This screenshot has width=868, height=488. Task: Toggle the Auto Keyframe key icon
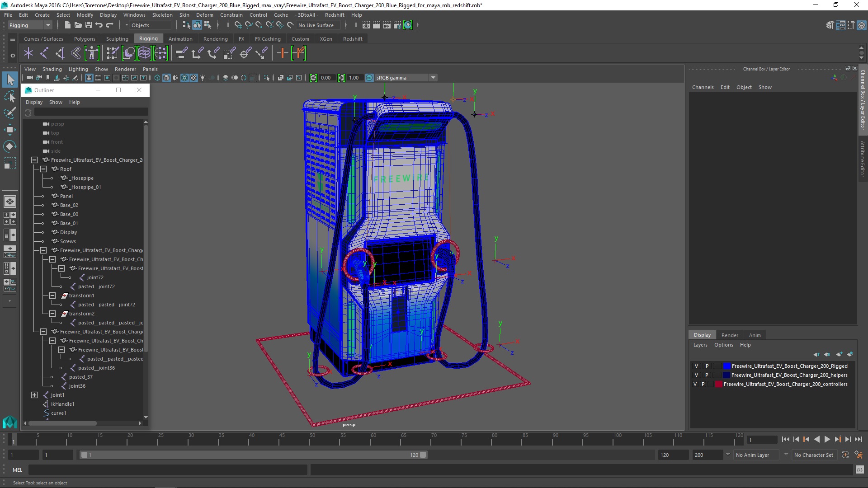pos(845,455)
